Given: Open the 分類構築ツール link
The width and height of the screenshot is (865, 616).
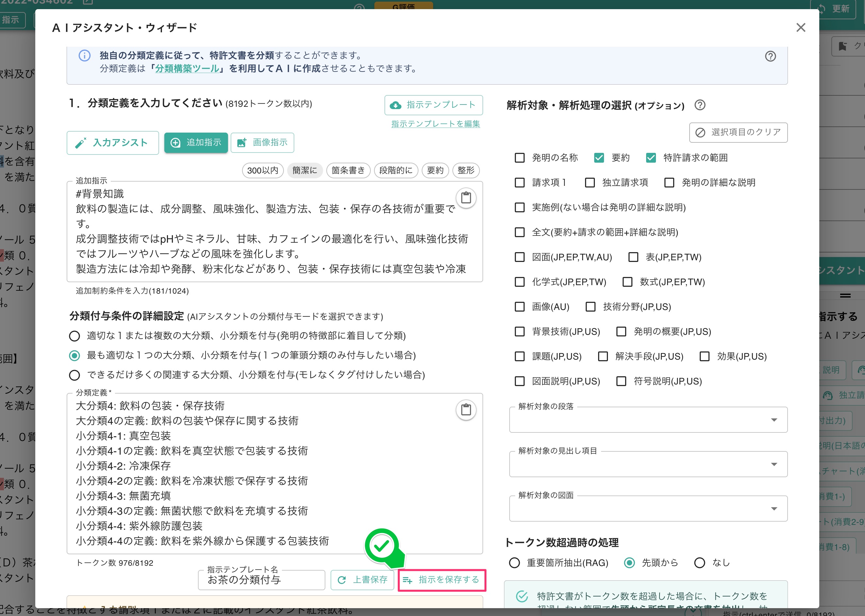Looking at the screenshot, I should [187, 69].
